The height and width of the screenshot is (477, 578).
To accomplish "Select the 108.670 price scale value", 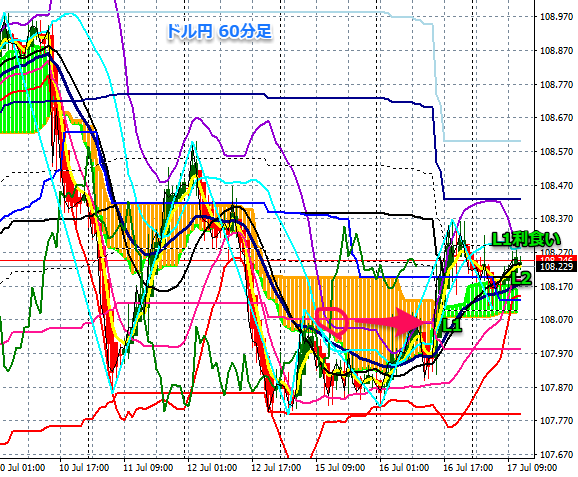I will (x=556, y=118).
